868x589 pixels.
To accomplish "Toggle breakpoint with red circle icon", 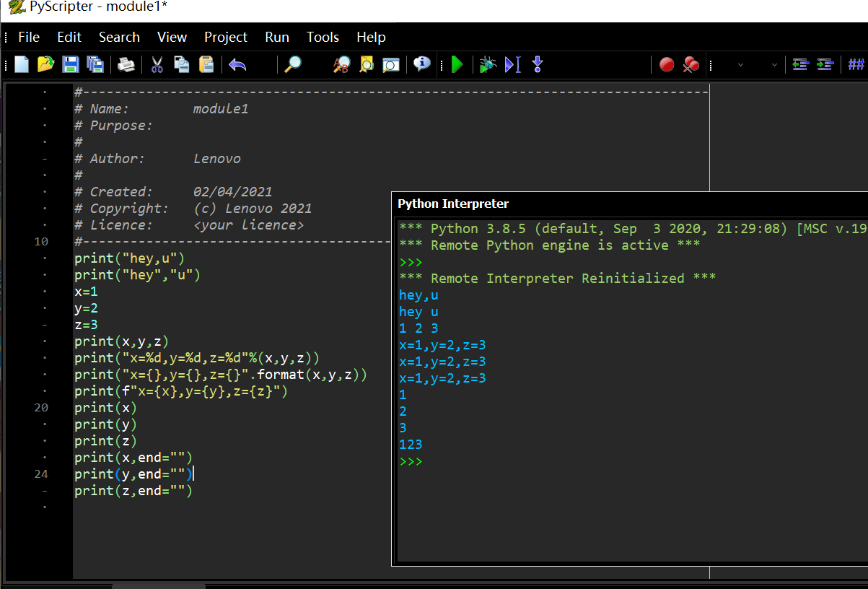I will pyautogui.click(x=667, y=65).
